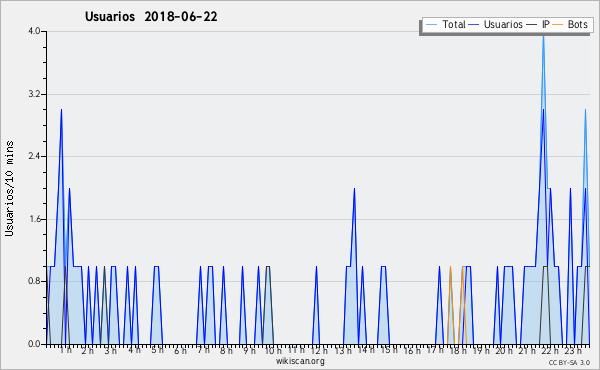Click the chart title Usuarios 2018-06-22

pos(151,17)
